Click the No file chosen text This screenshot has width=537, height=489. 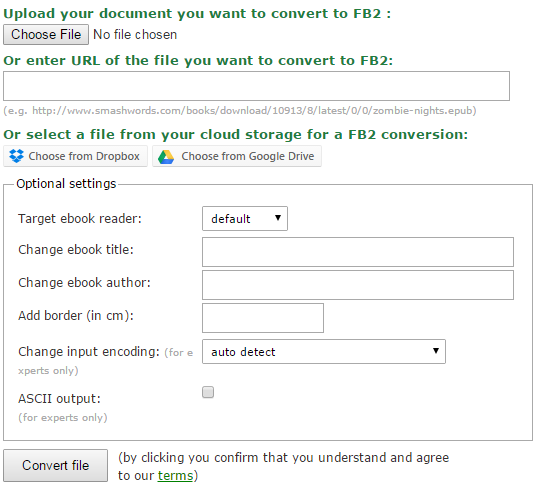(x=135, y=35)
